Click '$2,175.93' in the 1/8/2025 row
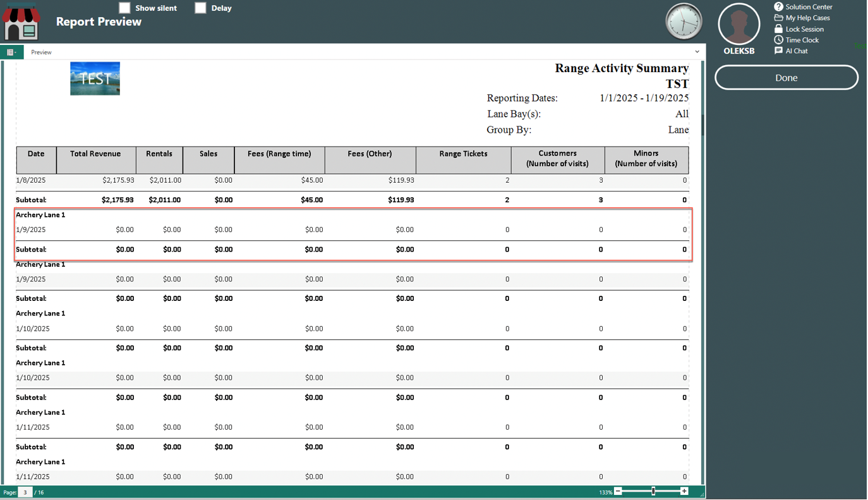The image size is (868, 500). pos(118,180)
